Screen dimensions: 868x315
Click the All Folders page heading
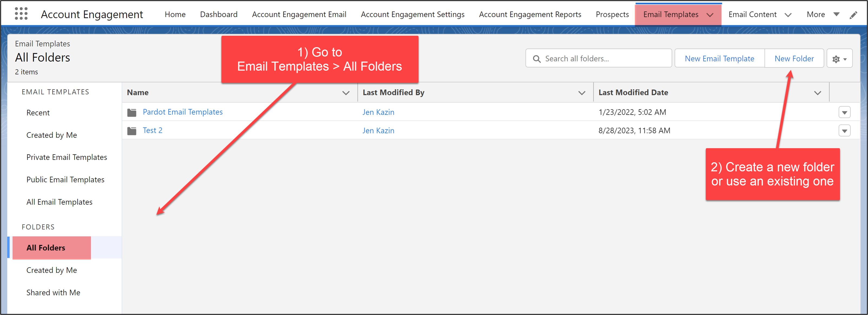tap(42, 58)
